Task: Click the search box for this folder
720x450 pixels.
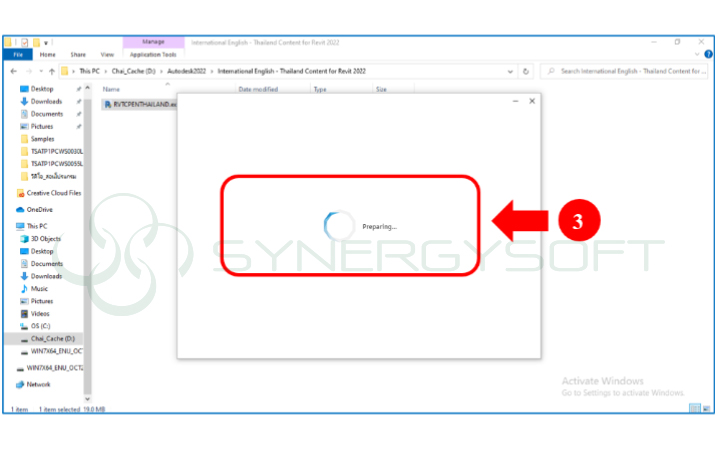Action: pyautogui.click(x=630, y=72)
